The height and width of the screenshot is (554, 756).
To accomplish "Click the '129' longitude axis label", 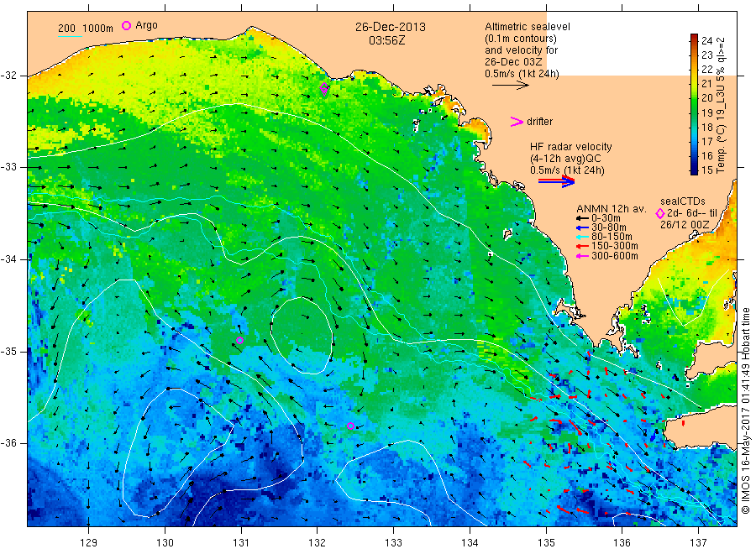I will click(x=89, y=543).
